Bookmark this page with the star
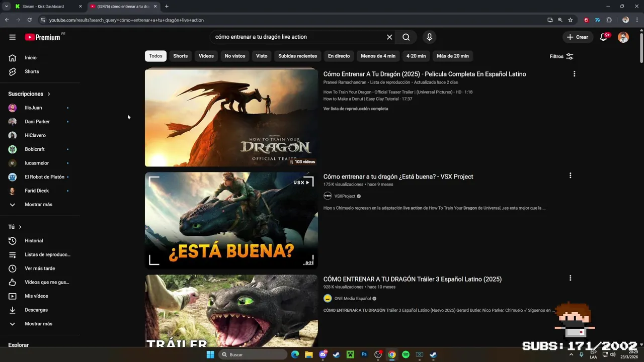 point(570,20)
